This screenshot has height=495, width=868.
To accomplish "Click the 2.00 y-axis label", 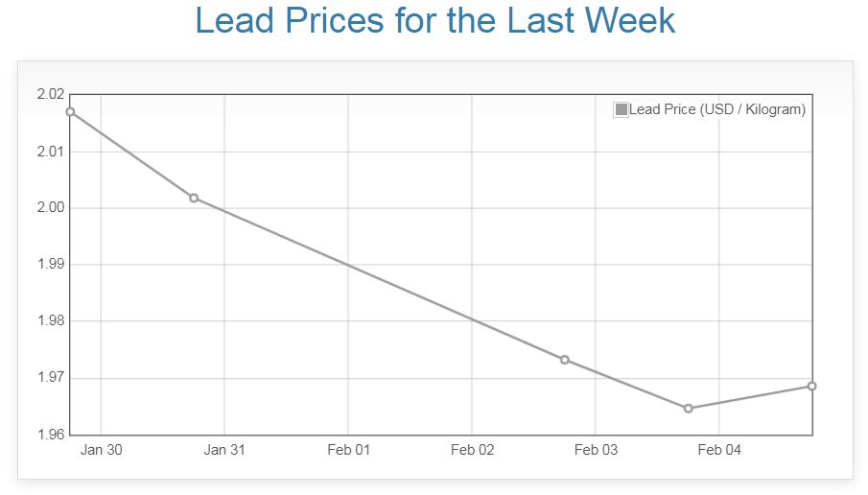I will (51, 207).
